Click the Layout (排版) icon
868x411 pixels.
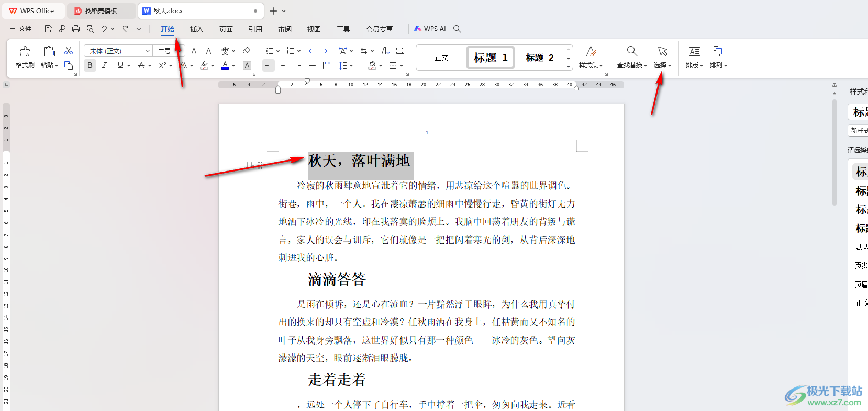694,51
